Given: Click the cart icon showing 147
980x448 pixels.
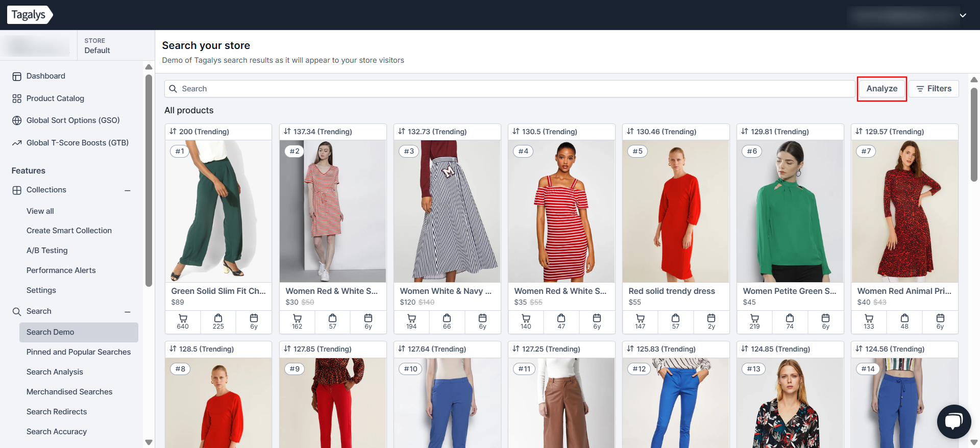Looking at the screenshot, I should coord(640,318).
